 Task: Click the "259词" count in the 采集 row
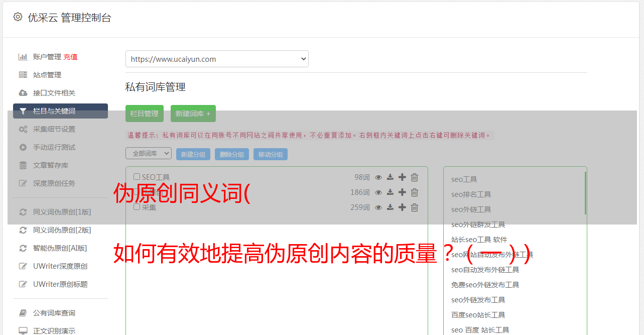(x=360, y=207)
